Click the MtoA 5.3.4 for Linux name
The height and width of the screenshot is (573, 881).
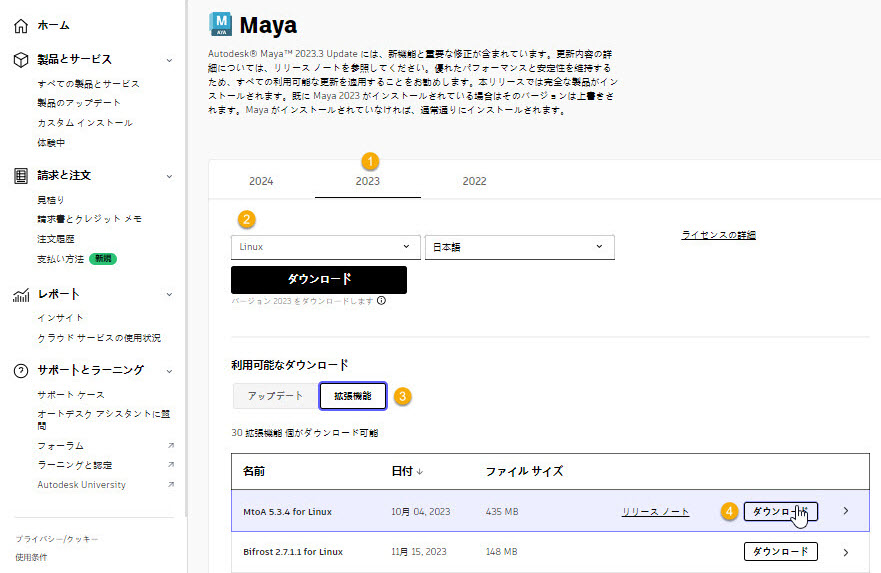click(x=287, y=512)
